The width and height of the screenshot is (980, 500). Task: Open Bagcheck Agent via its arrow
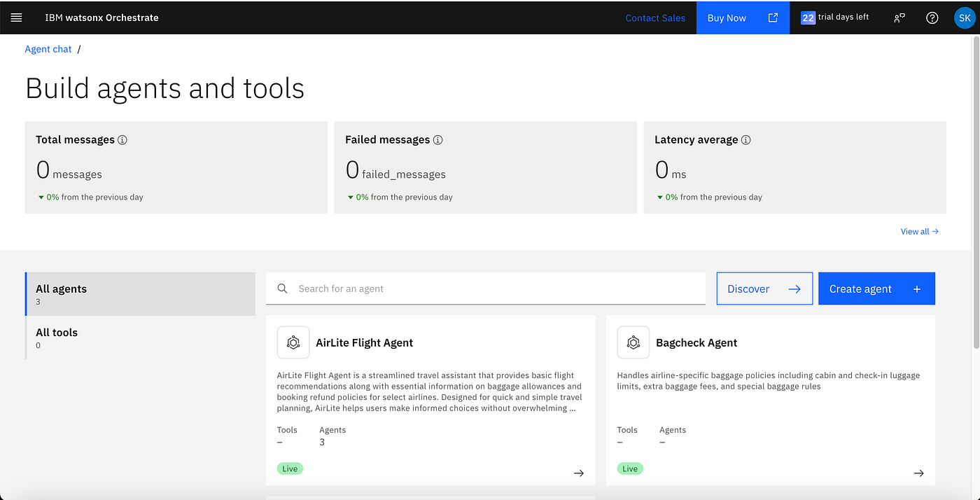click(919, 473)
